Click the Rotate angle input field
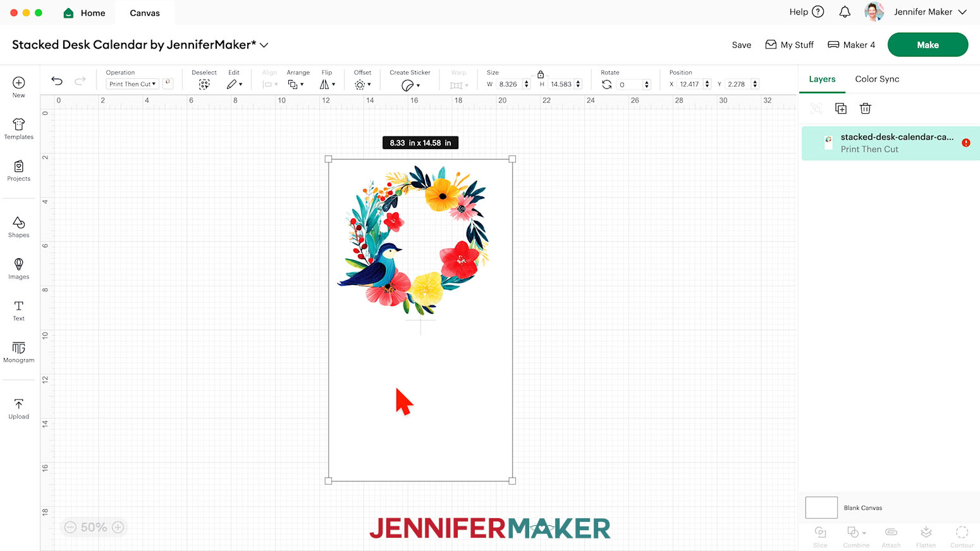 click(630, 84)
